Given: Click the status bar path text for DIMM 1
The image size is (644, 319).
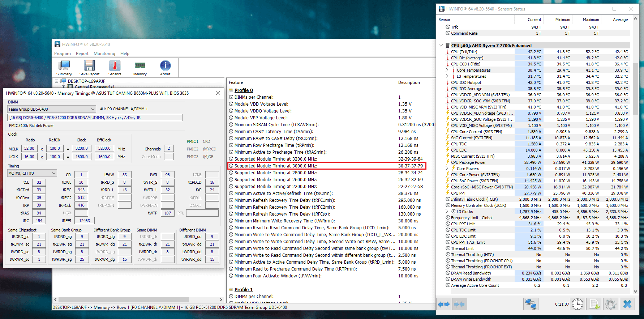Looking at the screenshot, I should [x=170, y=307].
